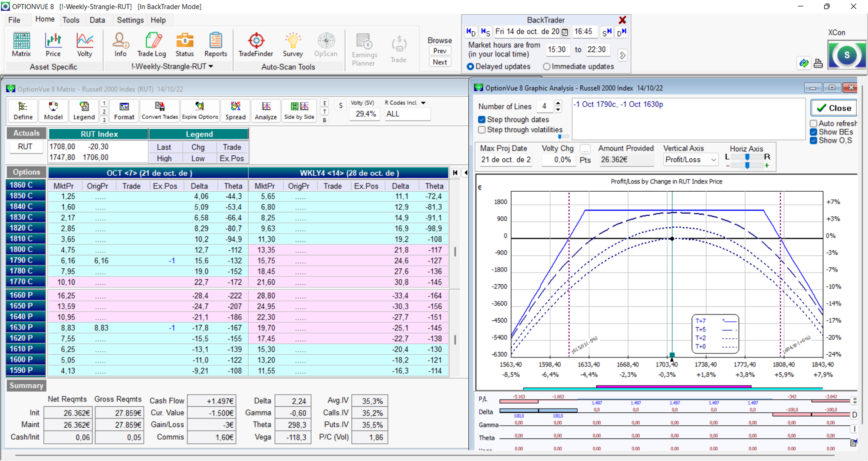Click the Analyze icon
The height and width of the screenshot is (461, 868).
(x=266, y=111)
